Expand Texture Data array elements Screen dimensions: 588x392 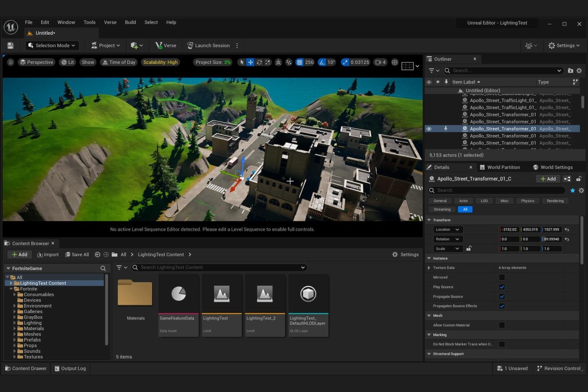click(x=429, y=268)
